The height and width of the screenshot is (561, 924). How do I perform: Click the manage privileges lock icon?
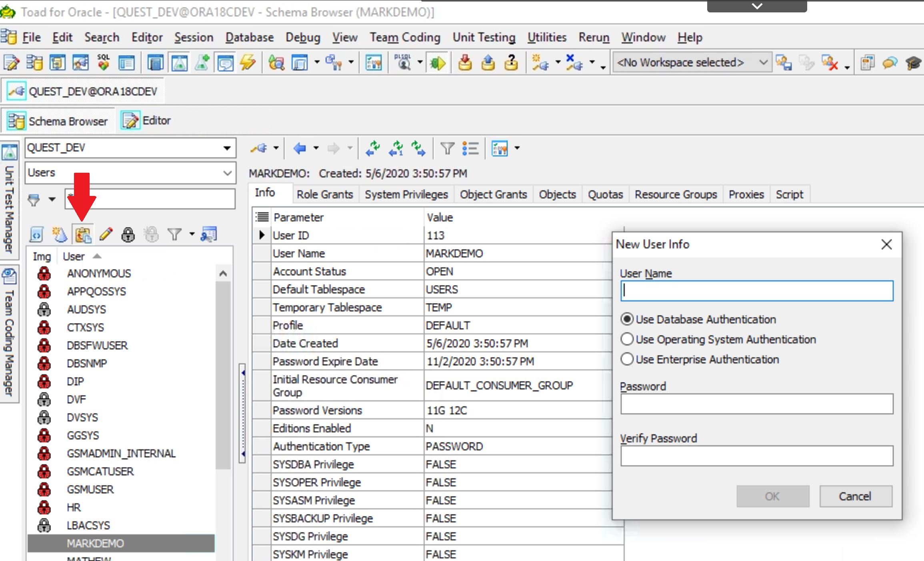coord(127,235)
